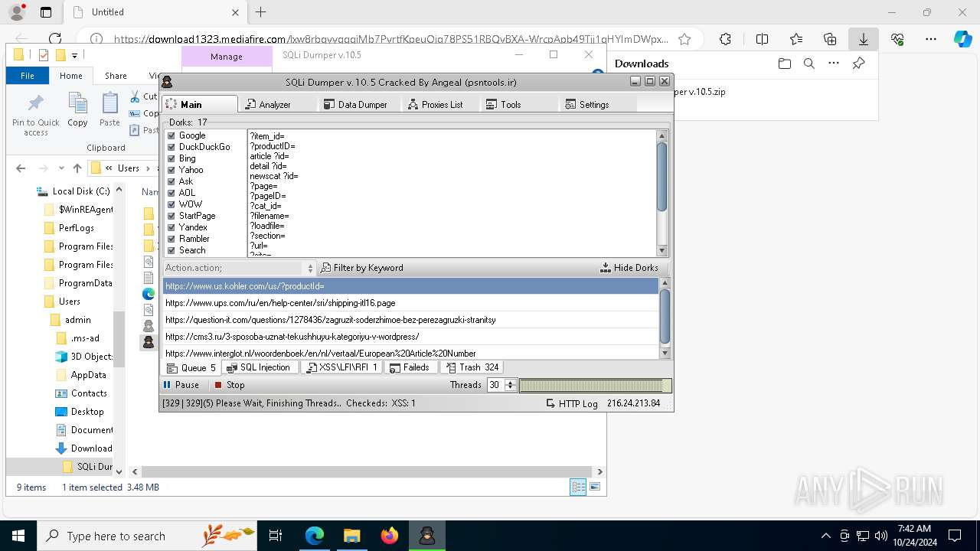
Task: Open the HTTP Log
Action: pos(573,403)
